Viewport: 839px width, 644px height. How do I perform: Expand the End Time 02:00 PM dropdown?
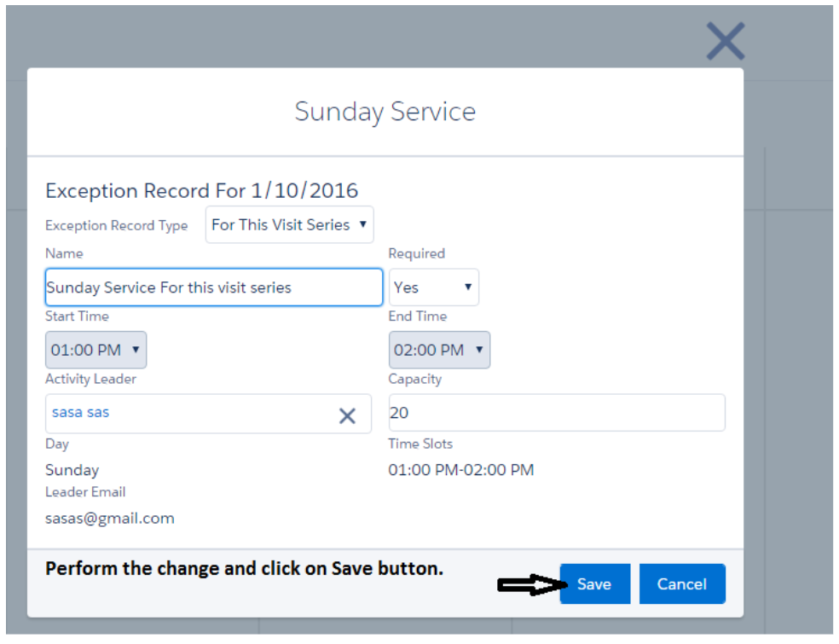439,350
